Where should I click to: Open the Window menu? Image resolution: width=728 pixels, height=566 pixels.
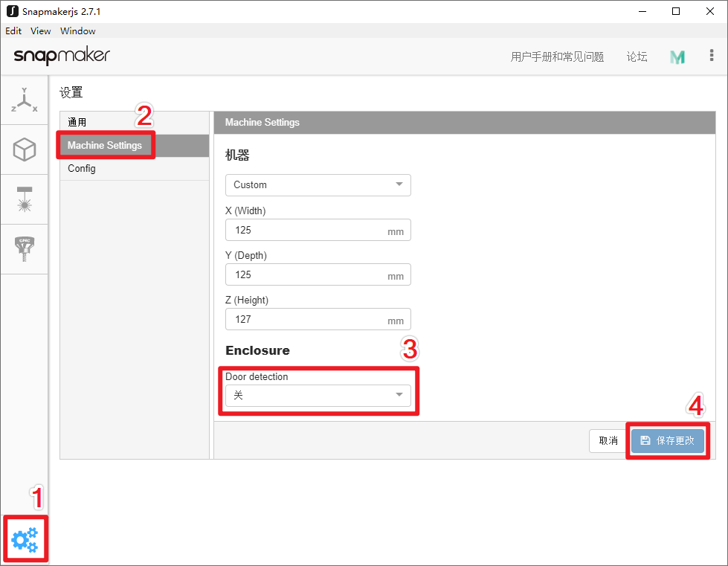77,30
